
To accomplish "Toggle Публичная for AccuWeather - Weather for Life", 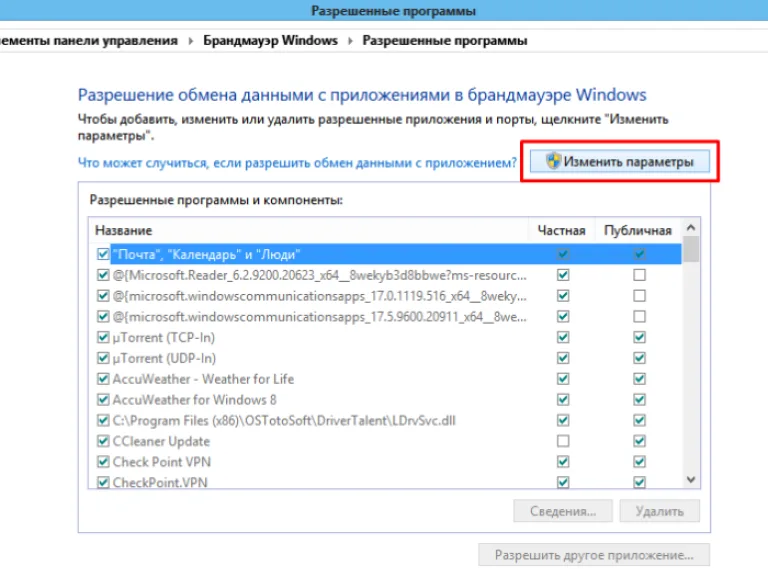I will (x=639, y=379).
